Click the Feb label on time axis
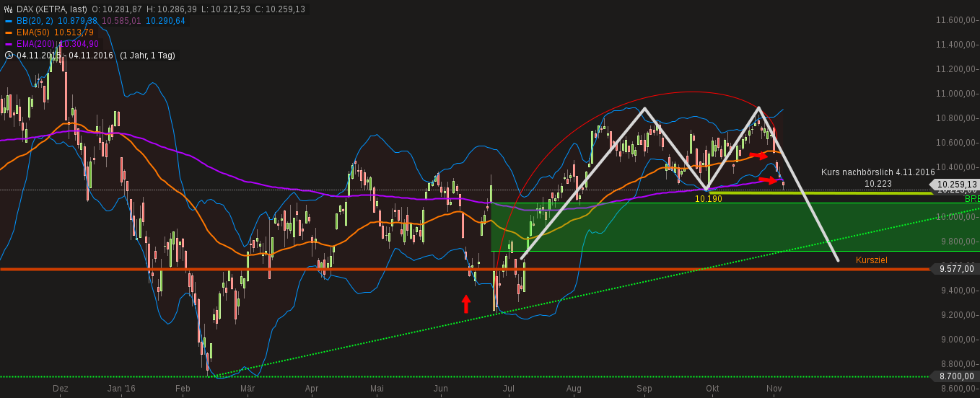This screenshot has width=980, height=398. click(183, 389)
